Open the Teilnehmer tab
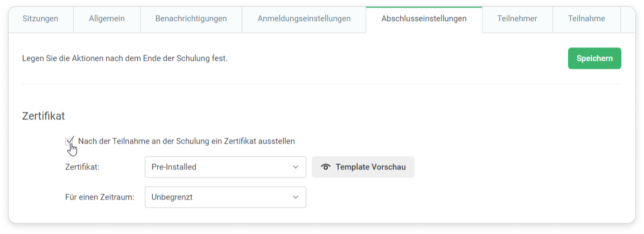 pyautogui.click(x=517, y=19)
